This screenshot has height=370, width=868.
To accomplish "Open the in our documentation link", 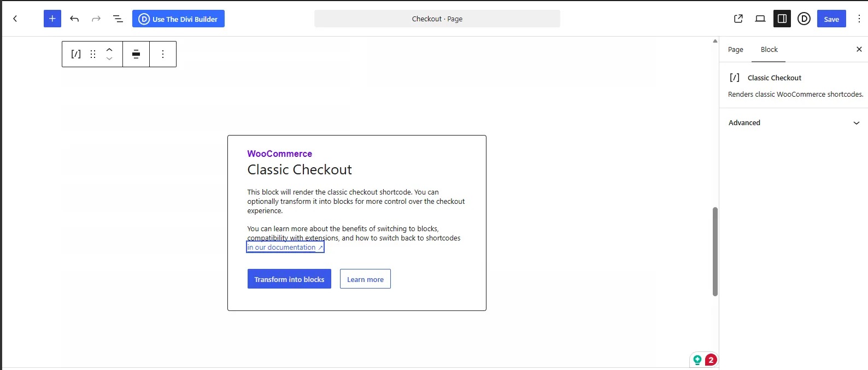I will pos(285,248).
